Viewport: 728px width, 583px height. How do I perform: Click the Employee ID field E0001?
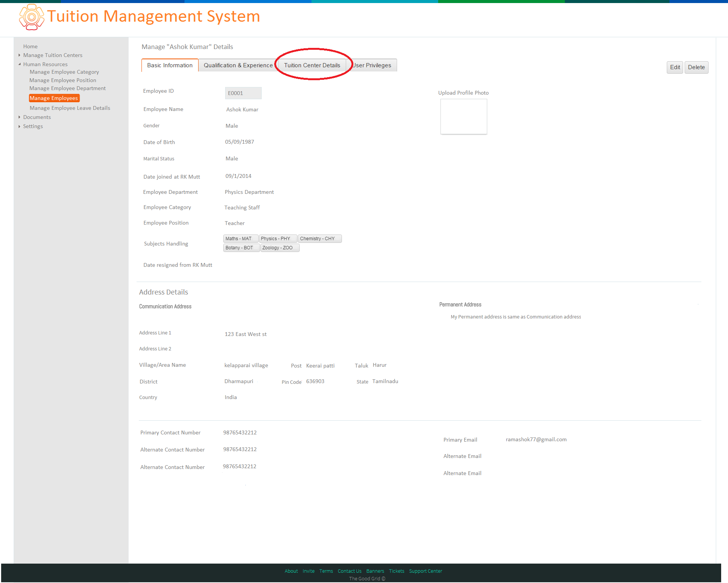click(243, 93)
